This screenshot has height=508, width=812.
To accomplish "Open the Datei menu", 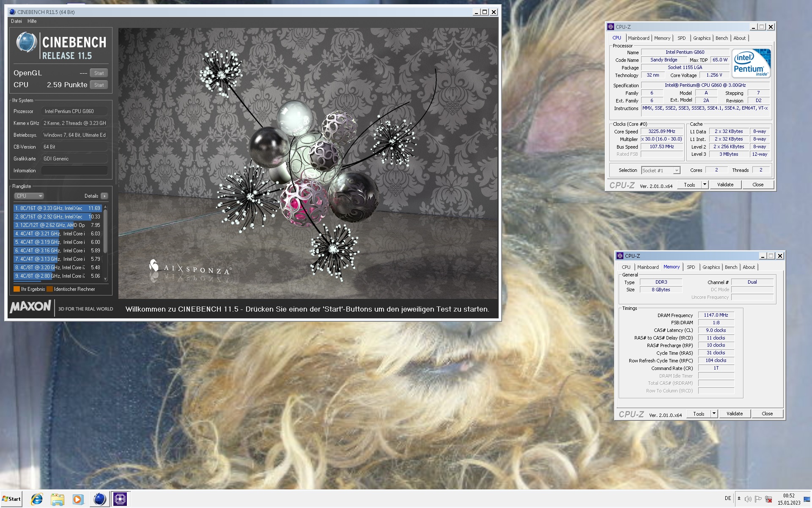I will tap(16, 21).
